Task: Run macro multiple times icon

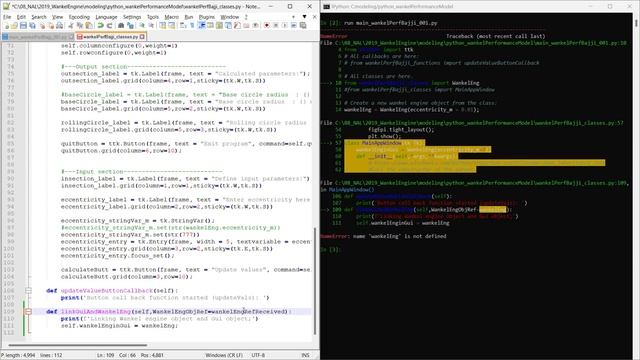Action: 293,25
